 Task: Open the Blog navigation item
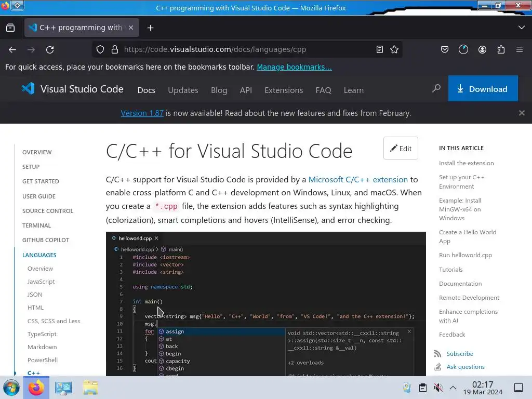[219, 90]
